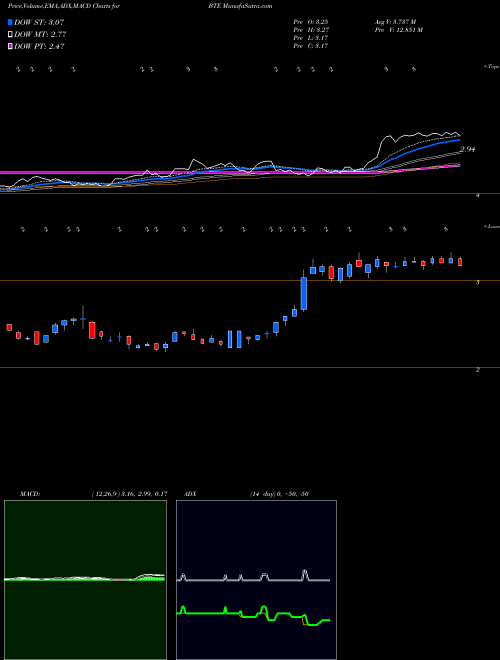Screen dimensions: 500x660
Task: Select the 'DOW PT: 2.47' label
Action: [39, 47]
